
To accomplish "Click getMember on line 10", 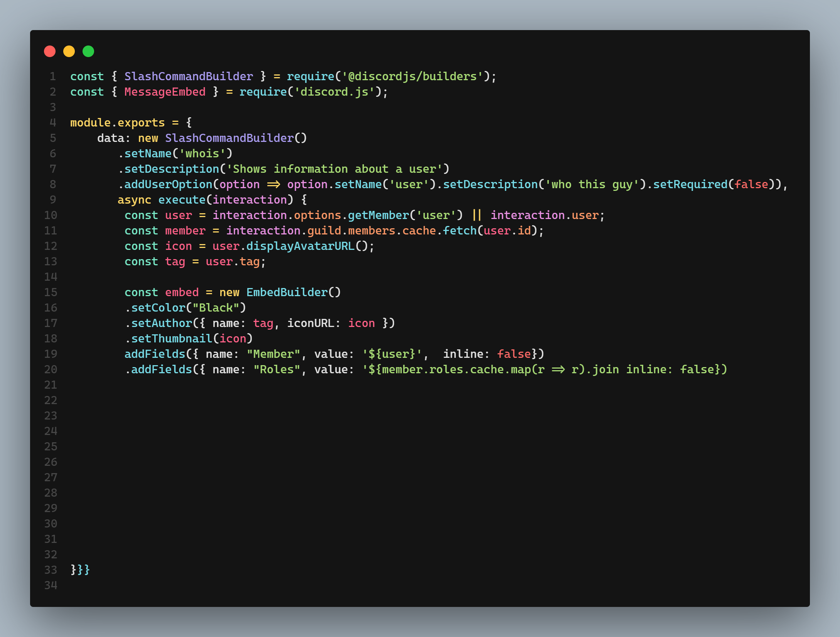I will [378, 215].
